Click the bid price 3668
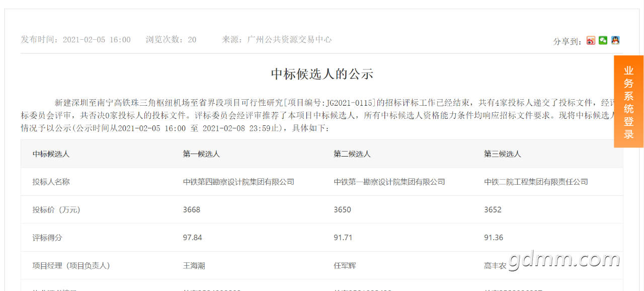Screen dimensions: 644x291 [192, 209]
